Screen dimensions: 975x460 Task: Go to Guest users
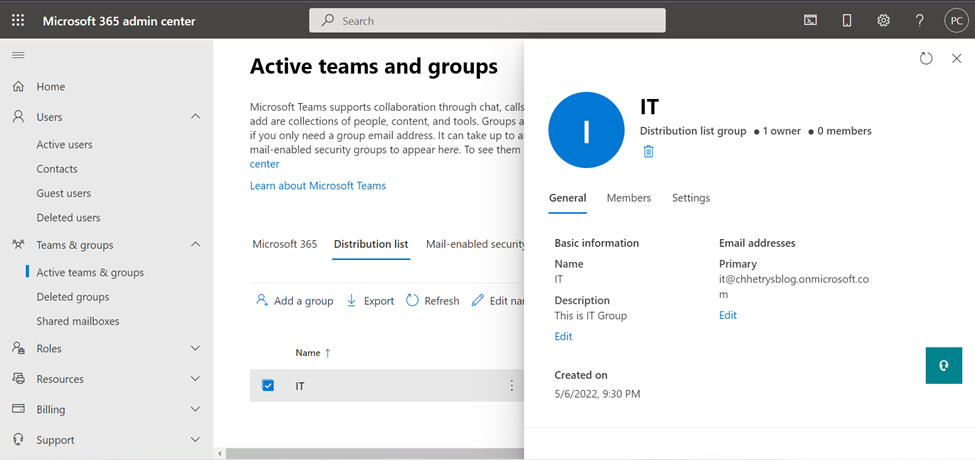[x=63, y=193]
